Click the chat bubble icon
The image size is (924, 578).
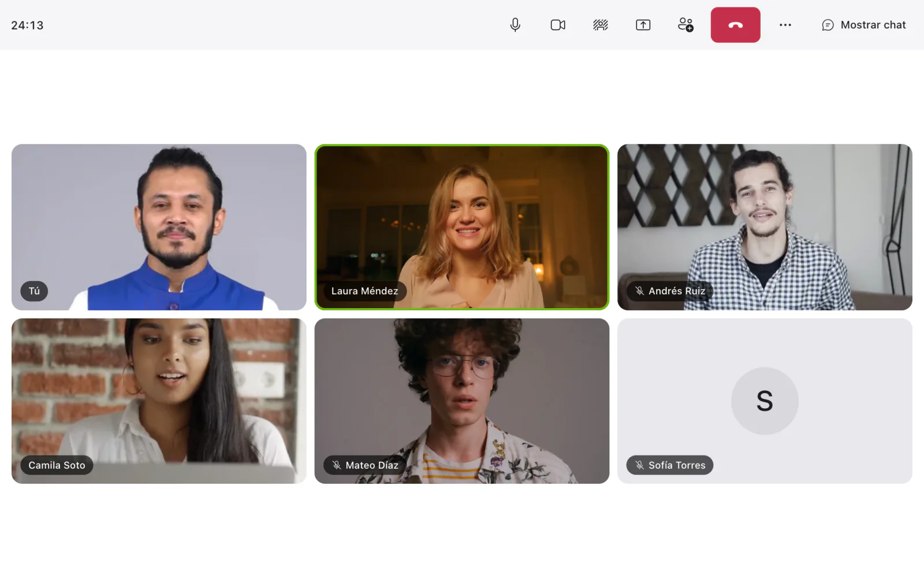point(828,25)
